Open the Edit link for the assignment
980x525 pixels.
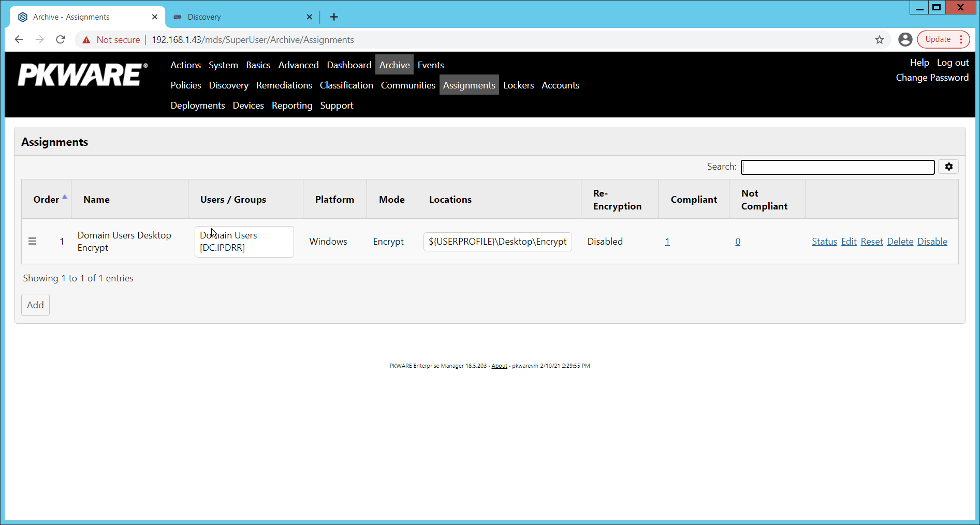[849, 242]
